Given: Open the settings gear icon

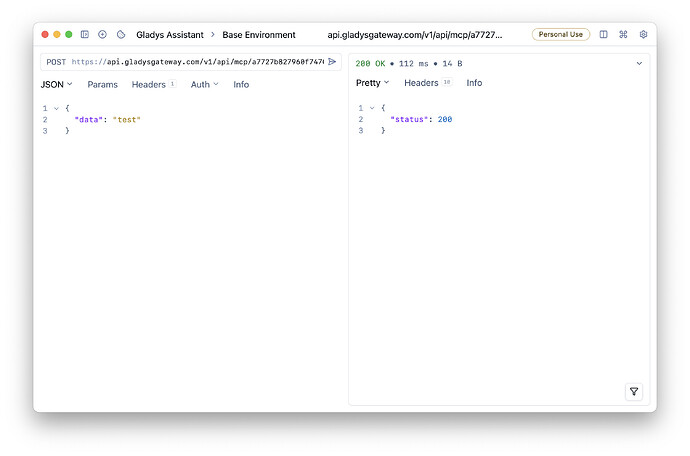Looking at the screenshot, I should [643, 34].
